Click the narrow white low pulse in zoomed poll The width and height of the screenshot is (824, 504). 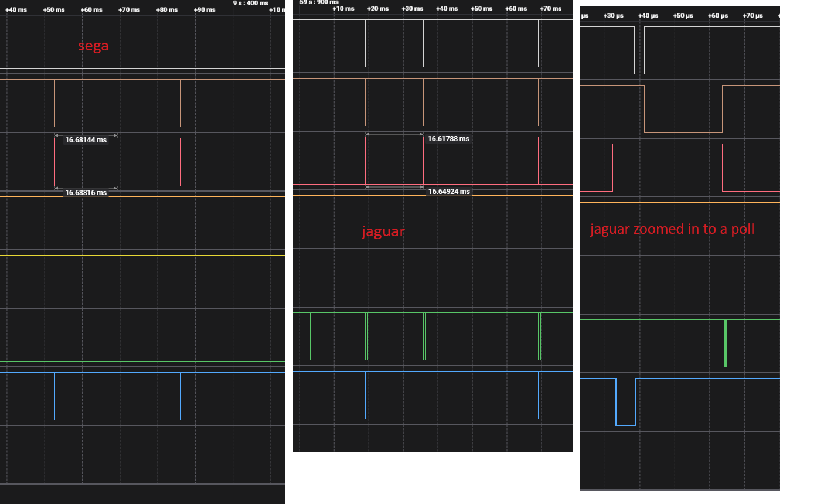(639, 50)
